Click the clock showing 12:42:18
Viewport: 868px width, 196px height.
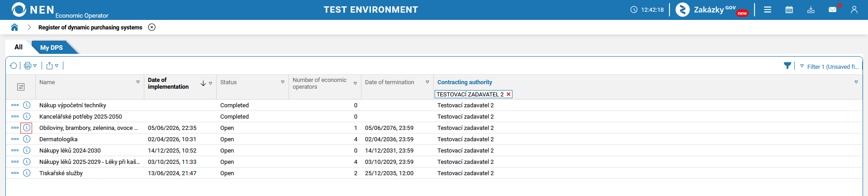647,10
